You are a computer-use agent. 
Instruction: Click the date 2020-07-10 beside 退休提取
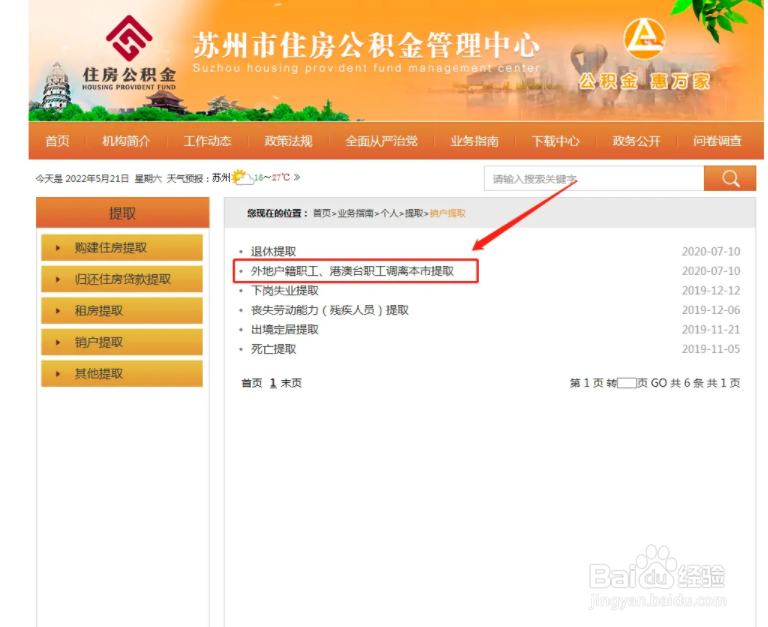coord(711,251)
